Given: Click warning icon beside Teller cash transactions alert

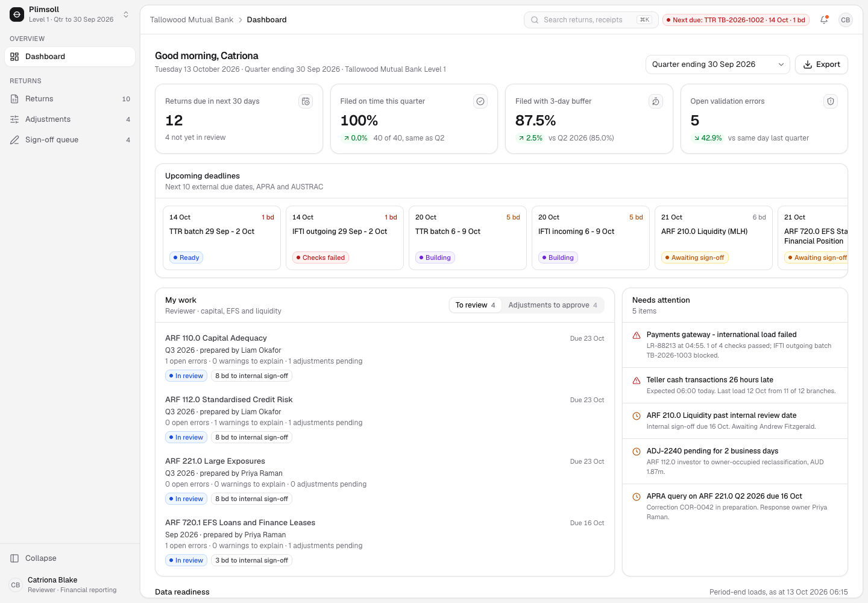Looking at the screenshot, I should (637, 380).
